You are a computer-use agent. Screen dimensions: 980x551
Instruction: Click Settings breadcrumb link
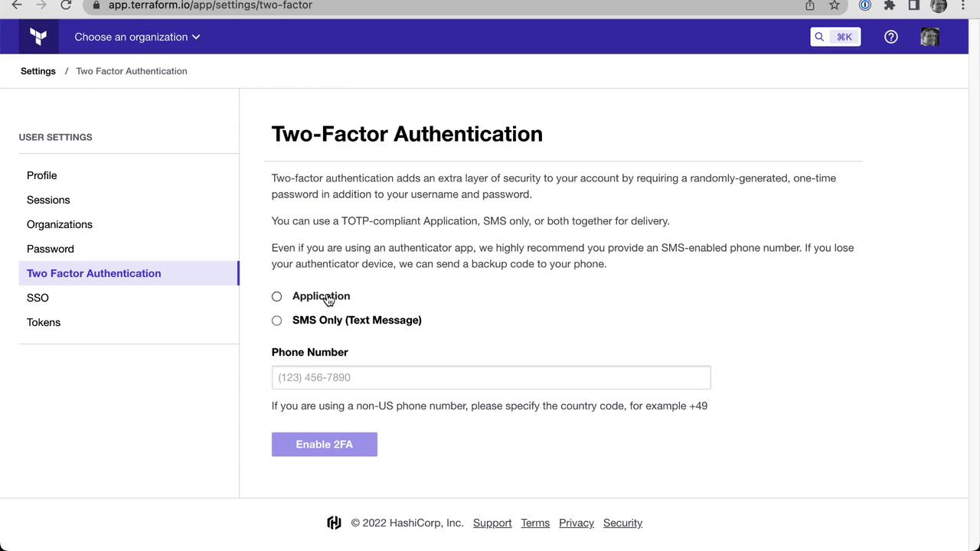[x=38, y=71]
